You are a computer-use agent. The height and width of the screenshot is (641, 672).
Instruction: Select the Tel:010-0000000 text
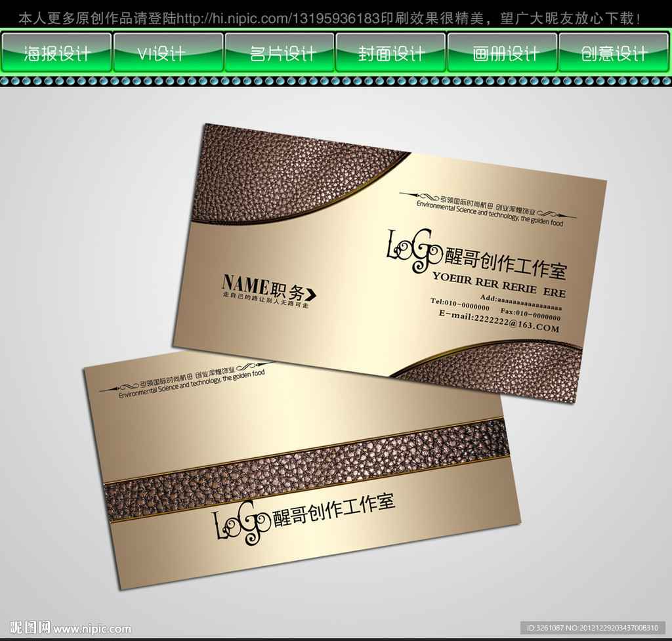[460, 304]
